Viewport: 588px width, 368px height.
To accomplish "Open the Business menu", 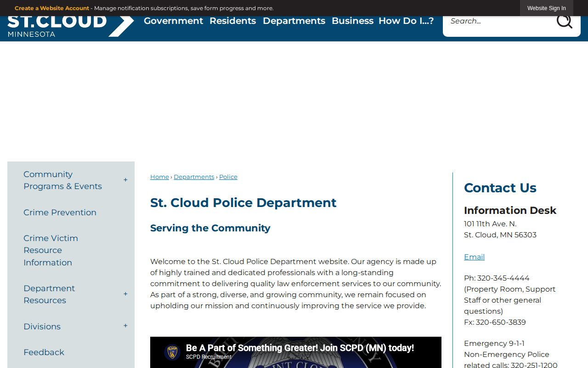I will coord(352,21).
